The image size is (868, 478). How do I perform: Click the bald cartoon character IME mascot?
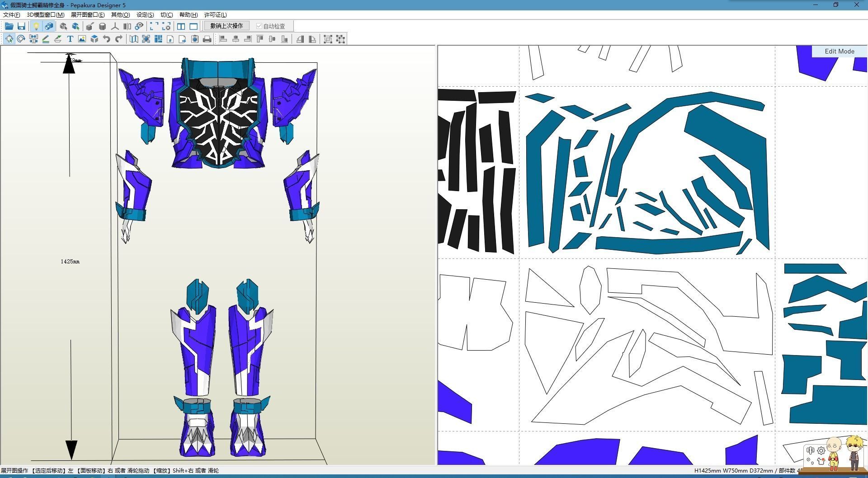[833, 455]
